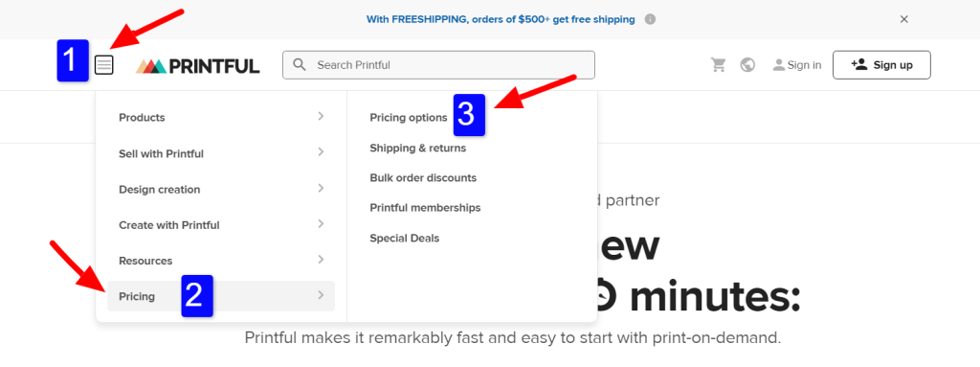View Printful memberships page
Image resolution: width=980 pixels, height=367 pixels.
425,207
